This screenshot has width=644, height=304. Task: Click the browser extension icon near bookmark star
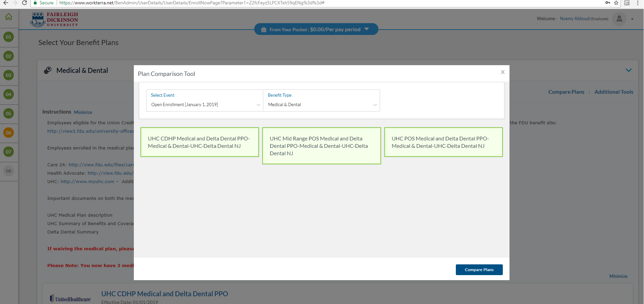(x=627, y=3)
